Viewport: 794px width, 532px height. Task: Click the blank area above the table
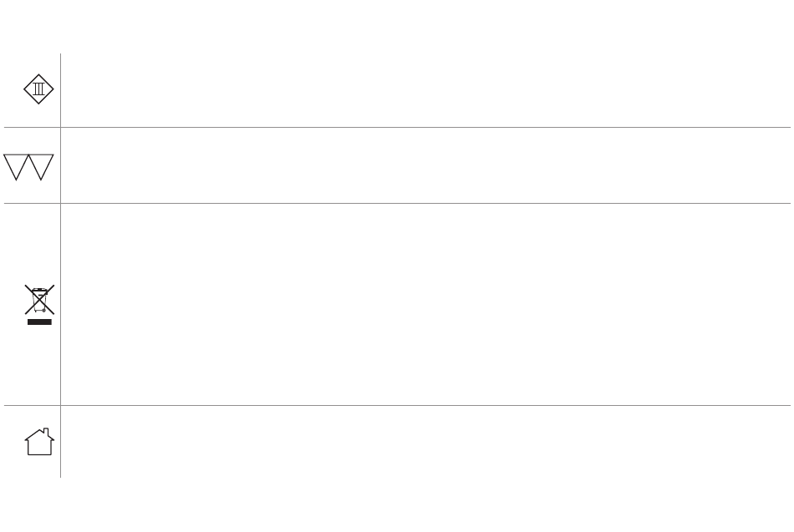click(x=397, y=25)
